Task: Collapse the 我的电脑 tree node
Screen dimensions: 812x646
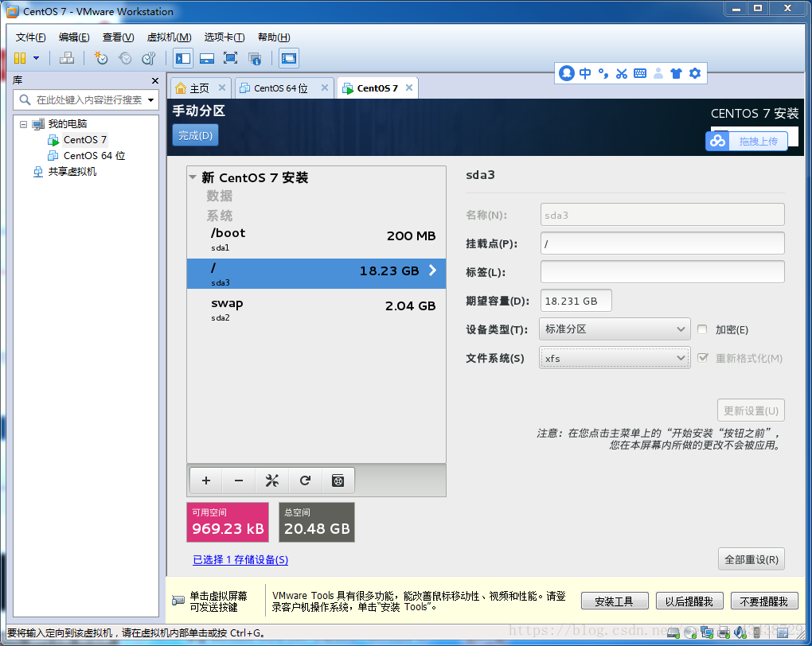Action: coord(23,124)
